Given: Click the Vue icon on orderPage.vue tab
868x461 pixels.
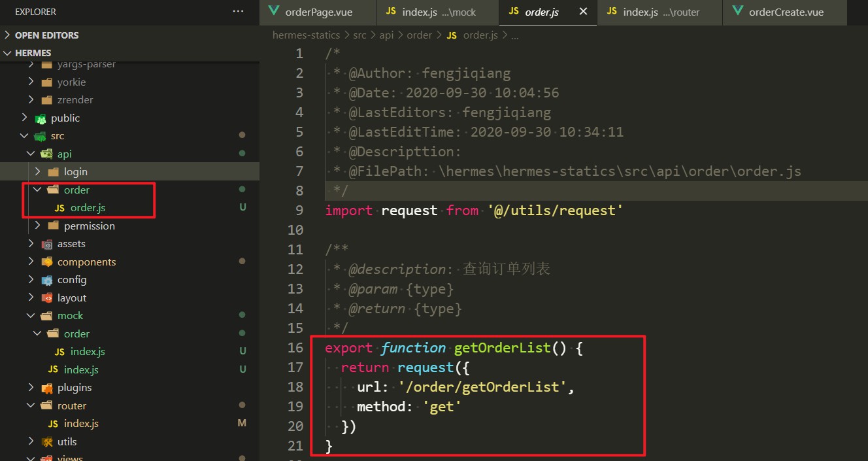Looking at the screenshot, I should click(x=273, y=12).
